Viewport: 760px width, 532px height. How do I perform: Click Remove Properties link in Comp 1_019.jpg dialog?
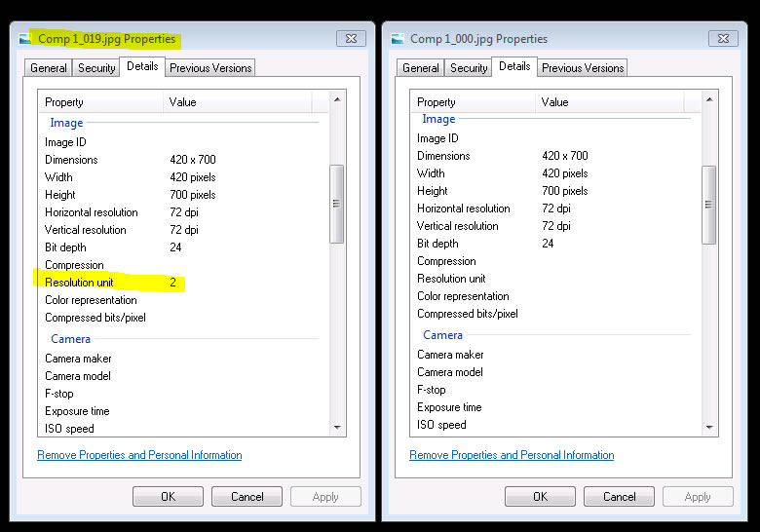[x=139, y=455]
